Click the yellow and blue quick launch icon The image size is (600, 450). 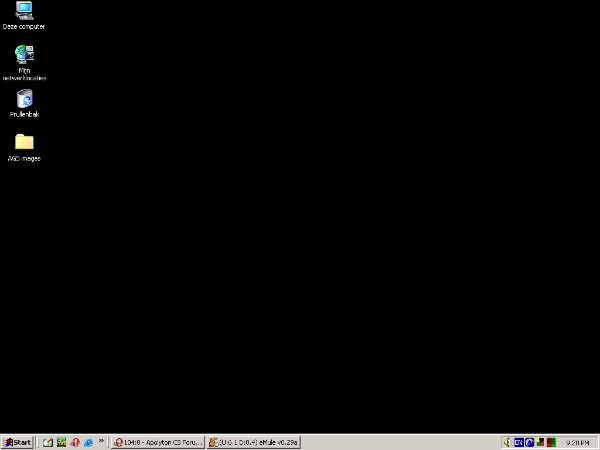pos(61,442)
